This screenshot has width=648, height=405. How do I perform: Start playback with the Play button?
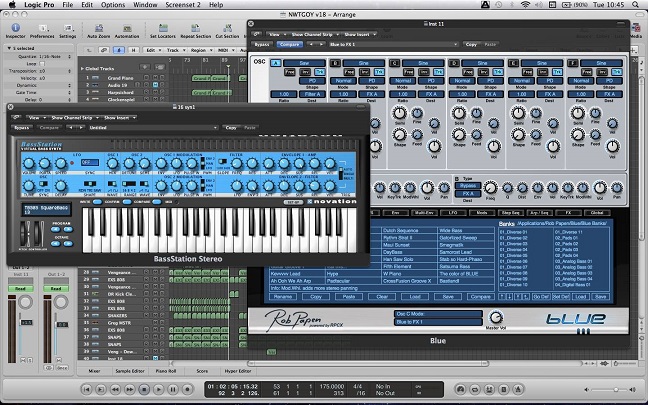159,389
